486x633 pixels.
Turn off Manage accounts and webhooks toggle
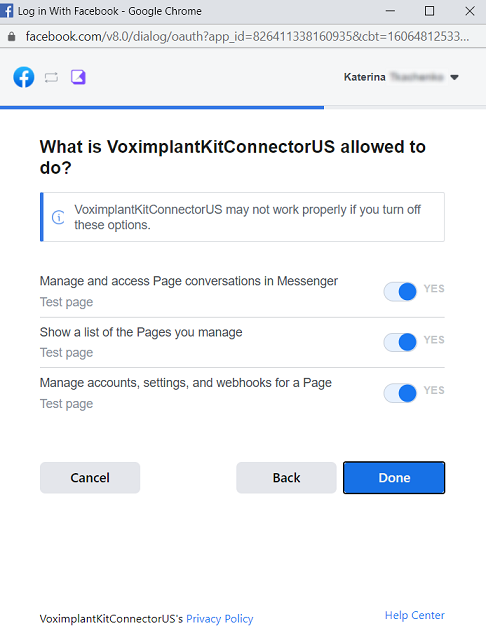[400, 393]
